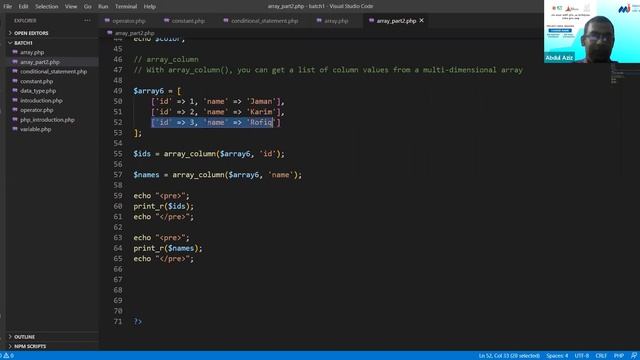Click array_part2.php in the breadcrumb
640x360 pixels.
pyautogui.click(x=134, y=33)
